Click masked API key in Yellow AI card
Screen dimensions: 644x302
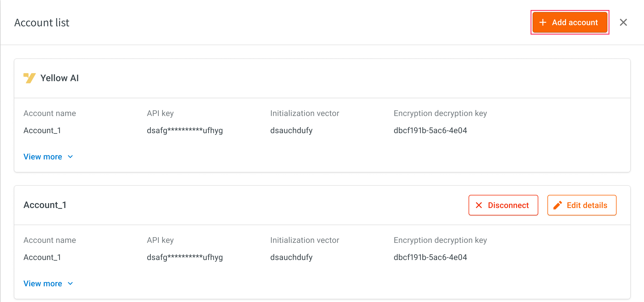185,131
